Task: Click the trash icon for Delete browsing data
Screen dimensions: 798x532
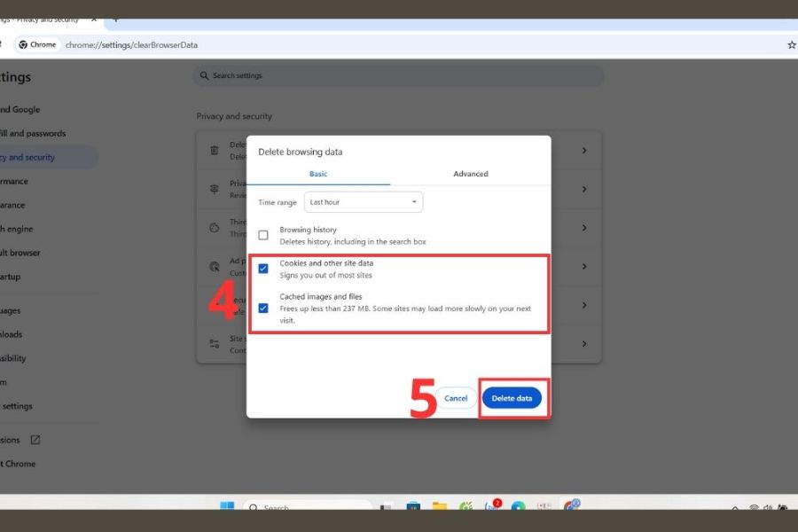Action: [x=214, y=151]
